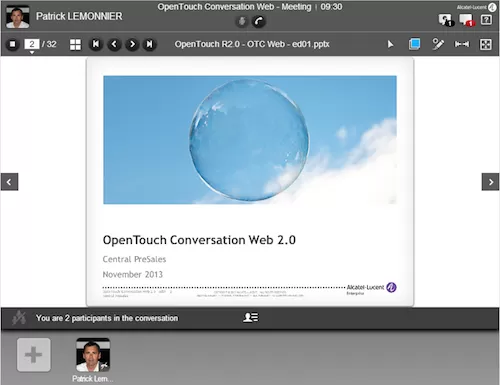Hang up the call
The image size is (500, 385).
click(259, 22)
